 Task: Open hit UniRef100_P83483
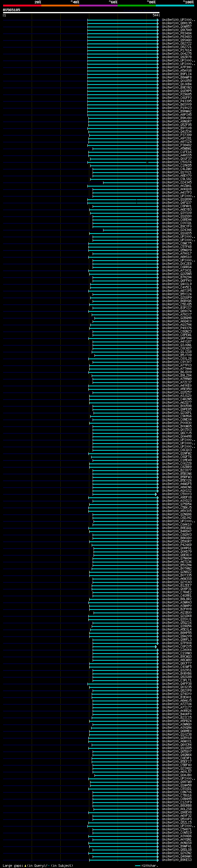tap(177, 37)
